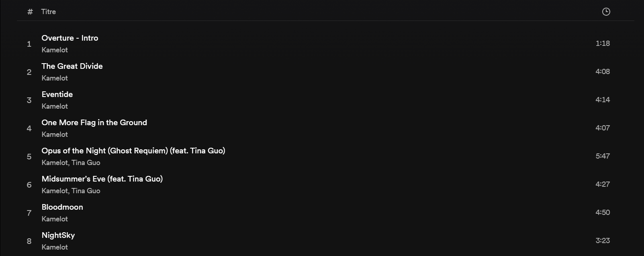
Task: Open The Great Divide track title
Action: click(72, 66)
